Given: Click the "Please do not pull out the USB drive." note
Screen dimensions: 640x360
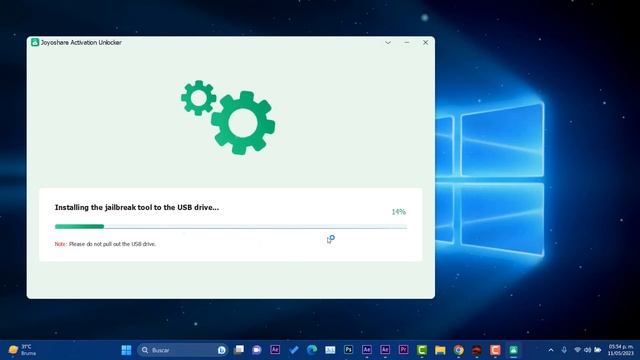Looking at the screenshot, I should [112, 244].
